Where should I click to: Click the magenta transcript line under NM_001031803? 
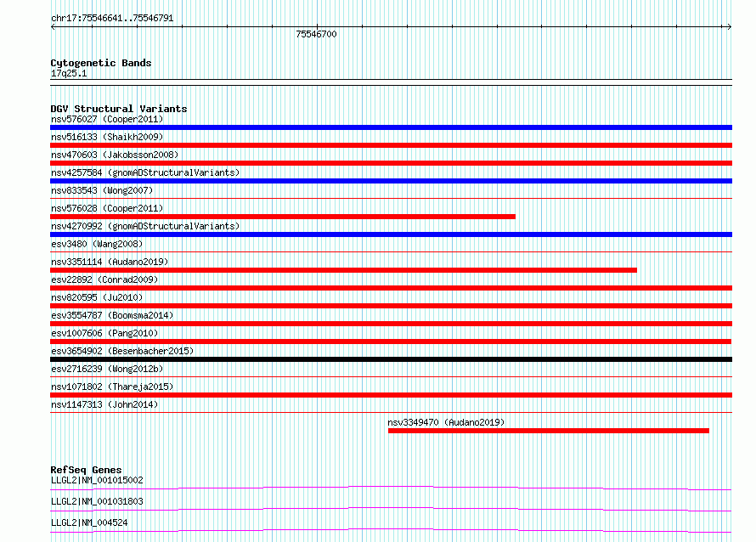coord(391,509)
